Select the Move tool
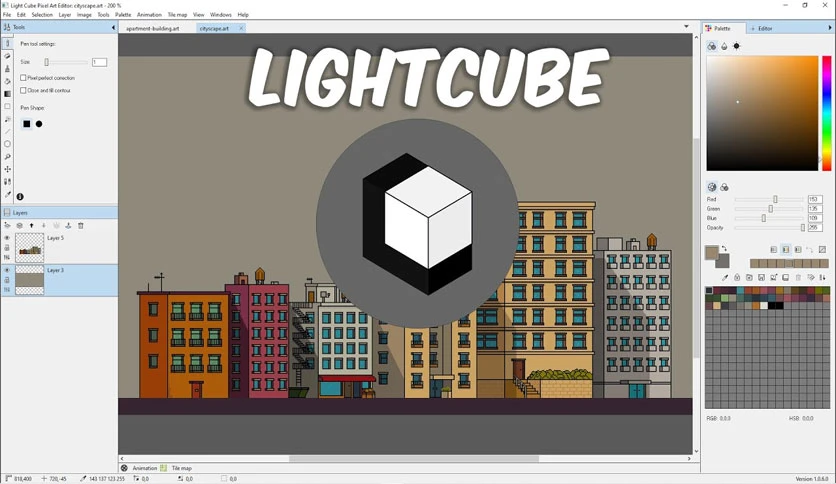Screen dimensions: 836x484 coord(7,169)
